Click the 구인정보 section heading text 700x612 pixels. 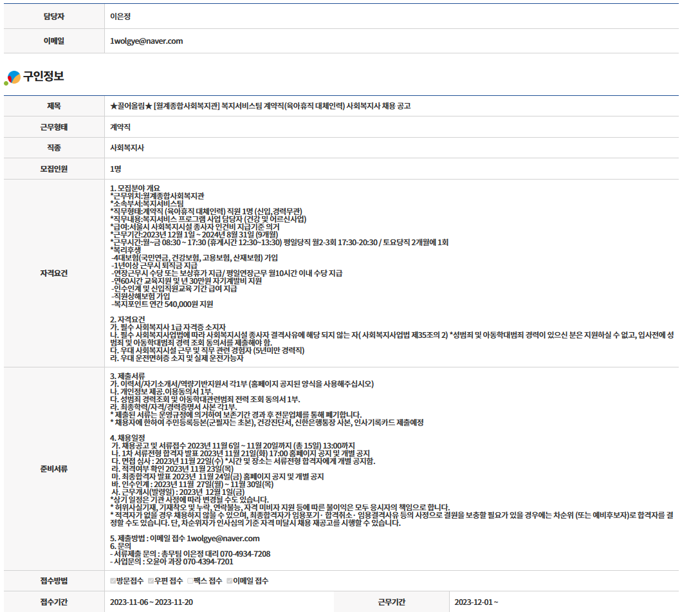[x=44, y=77]
